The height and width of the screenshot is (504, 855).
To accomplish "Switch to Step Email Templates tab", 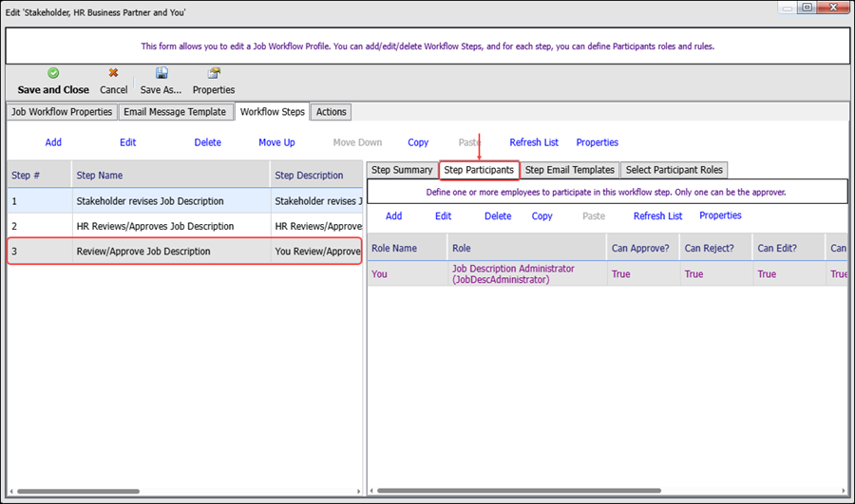I will (569, 170).
